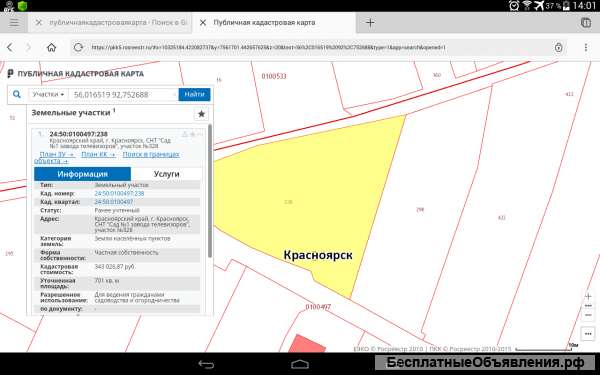
Task: Close the Публичная кадастровая карта tab
Action: (203, 23)
